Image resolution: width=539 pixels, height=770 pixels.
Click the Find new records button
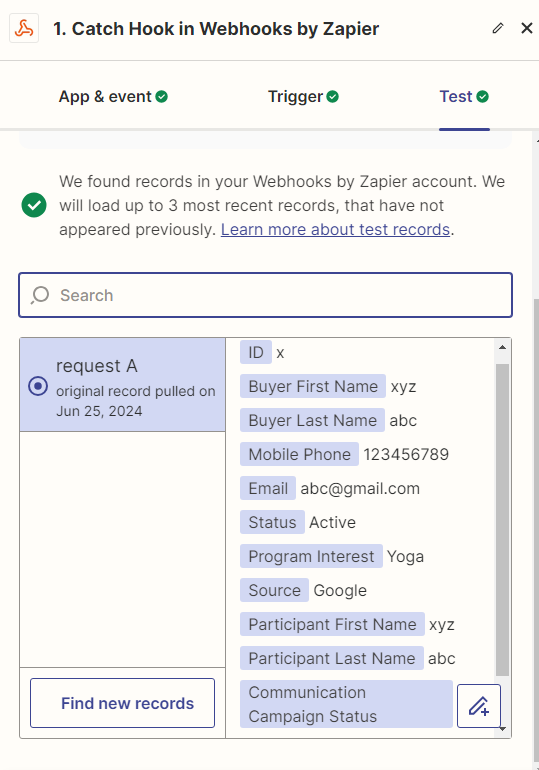(x=122, y=703)
